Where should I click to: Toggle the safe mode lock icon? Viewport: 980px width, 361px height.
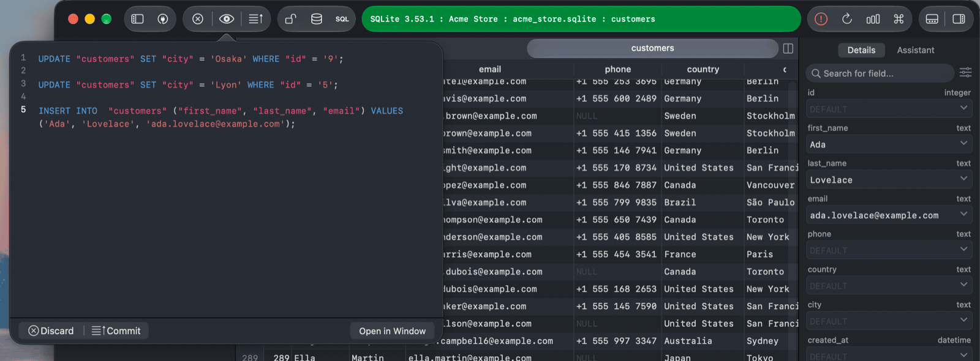[x=291, y=19]
